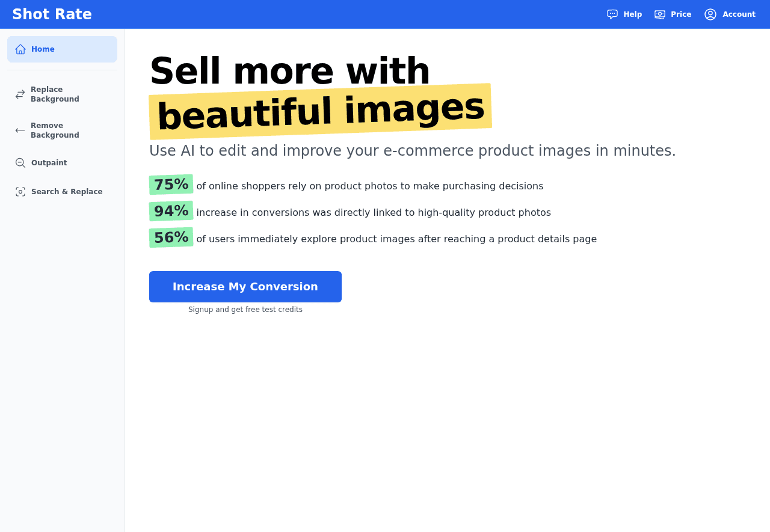
Task: Click the Home house icon in sidebar
Action: tap(20, 49)
